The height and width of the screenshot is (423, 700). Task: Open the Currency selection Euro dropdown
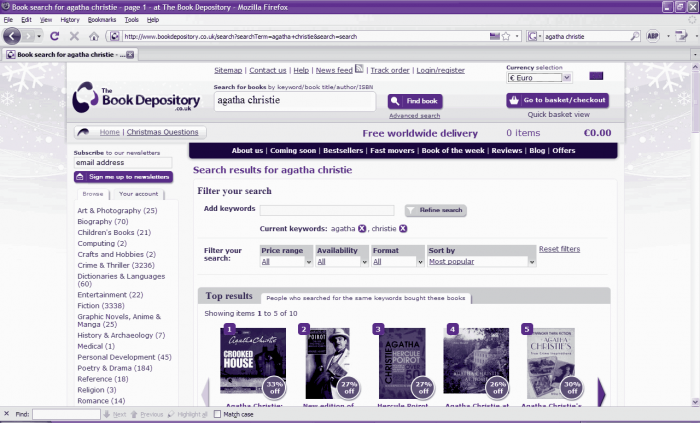tap(539, 78)
